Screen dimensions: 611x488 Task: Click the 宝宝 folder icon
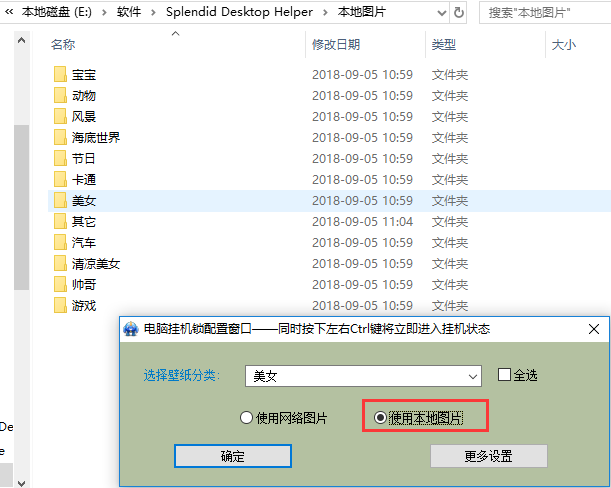click(60, 74)
